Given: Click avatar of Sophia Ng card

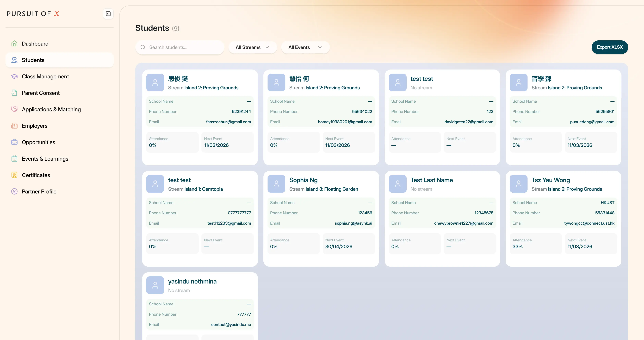Looking at the screenshot, I should pos(276,184).
